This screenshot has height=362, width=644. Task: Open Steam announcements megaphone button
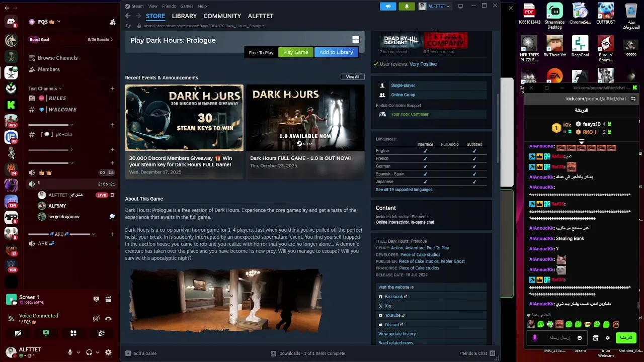click(x=388, y=6)
